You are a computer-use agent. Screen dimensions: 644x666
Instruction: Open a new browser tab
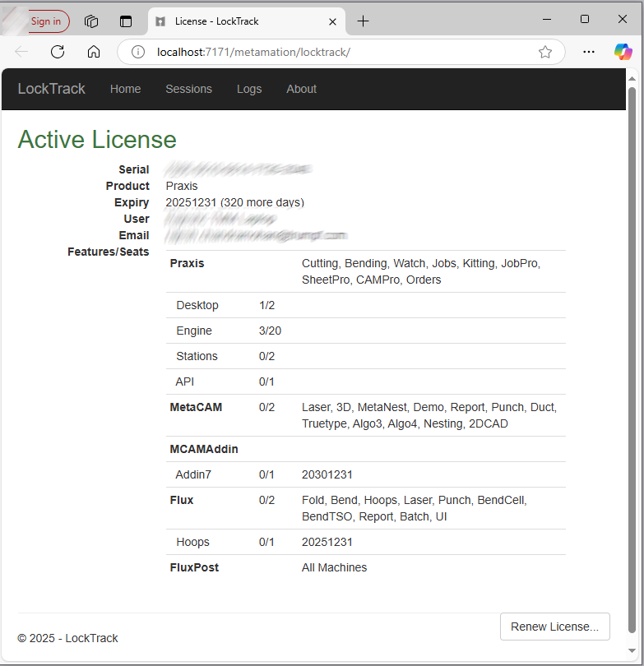coord(364,21)
